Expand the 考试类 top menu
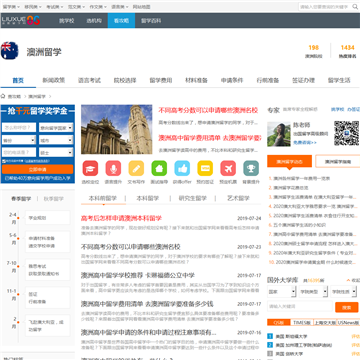The image size is (360, 360). (55, 7)
